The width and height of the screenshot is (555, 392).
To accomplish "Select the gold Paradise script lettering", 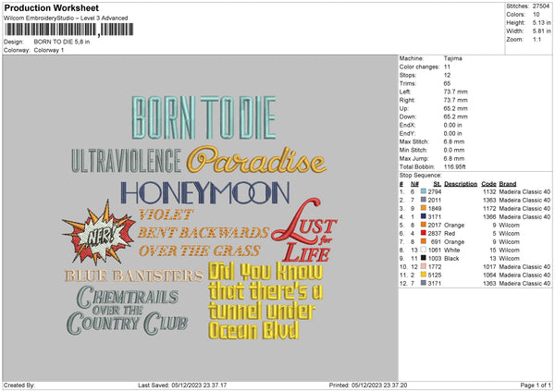I will point(256,160).
